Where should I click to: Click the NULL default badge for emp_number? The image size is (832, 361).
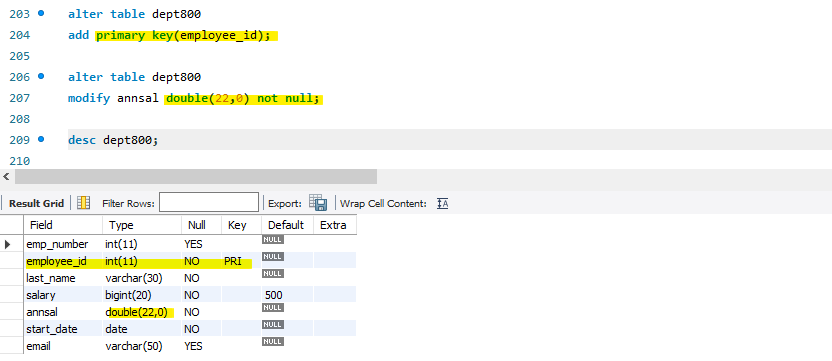point(273,239)
